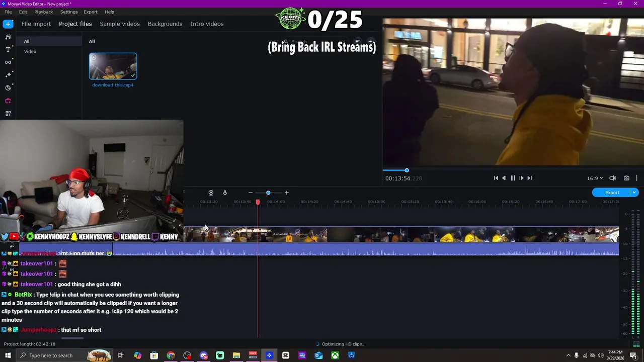Zoom in timeline with plus icon
This screenshot has width=644, height=362.
287,193
